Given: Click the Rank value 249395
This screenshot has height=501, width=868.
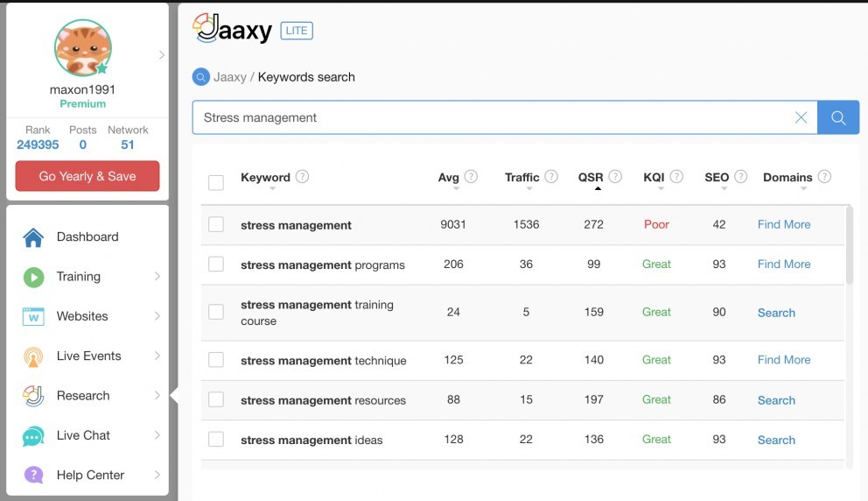Looking at the screenshot, I should click(38, 145).
